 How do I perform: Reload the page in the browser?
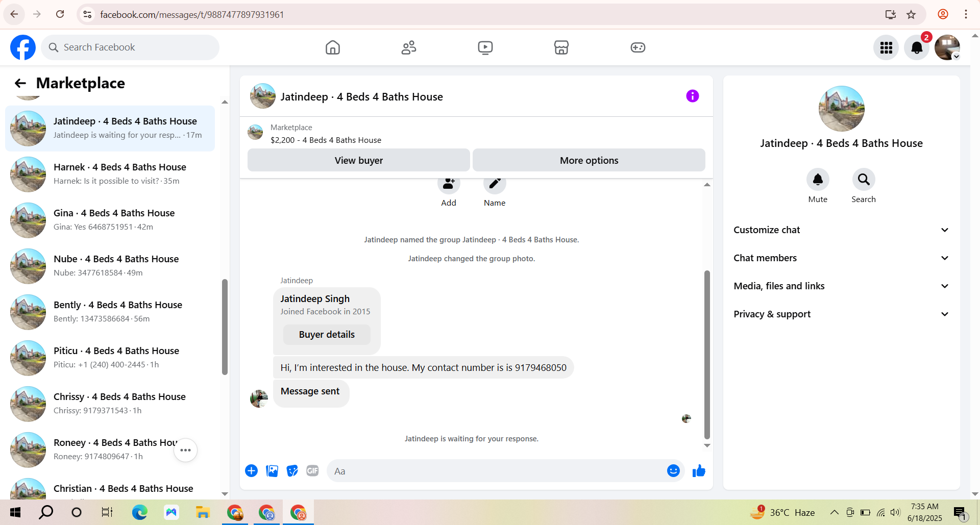pos(60,14)
